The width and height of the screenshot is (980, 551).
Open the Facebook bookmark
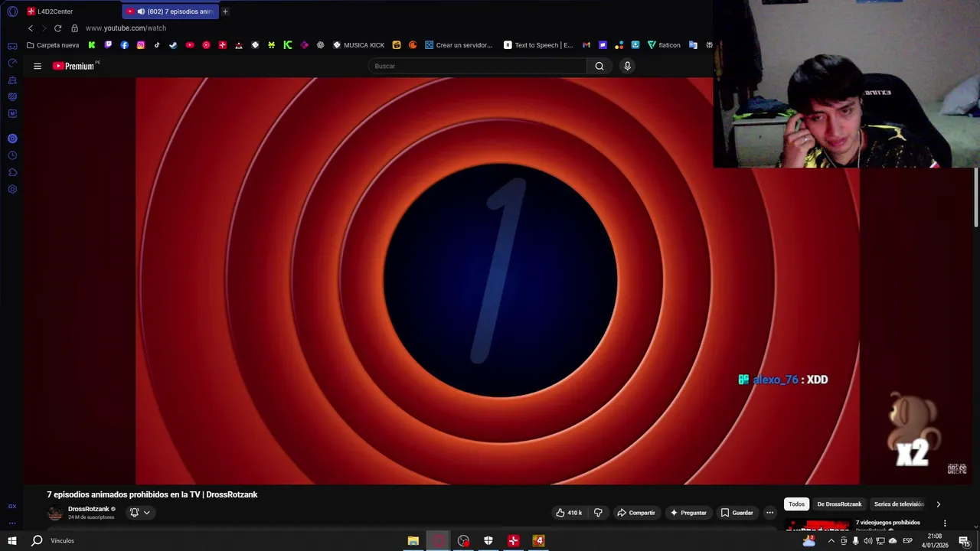tap(124, 45)
